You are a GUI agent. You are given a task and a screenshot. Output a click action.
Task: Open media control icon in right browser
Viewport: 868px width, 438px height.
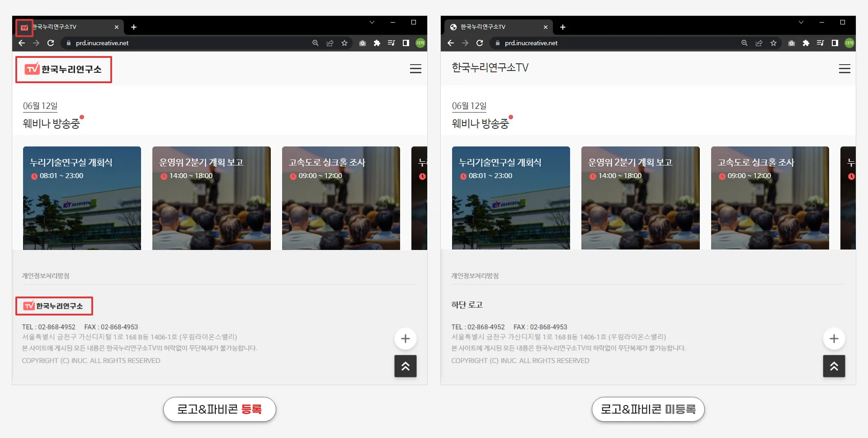821,43
